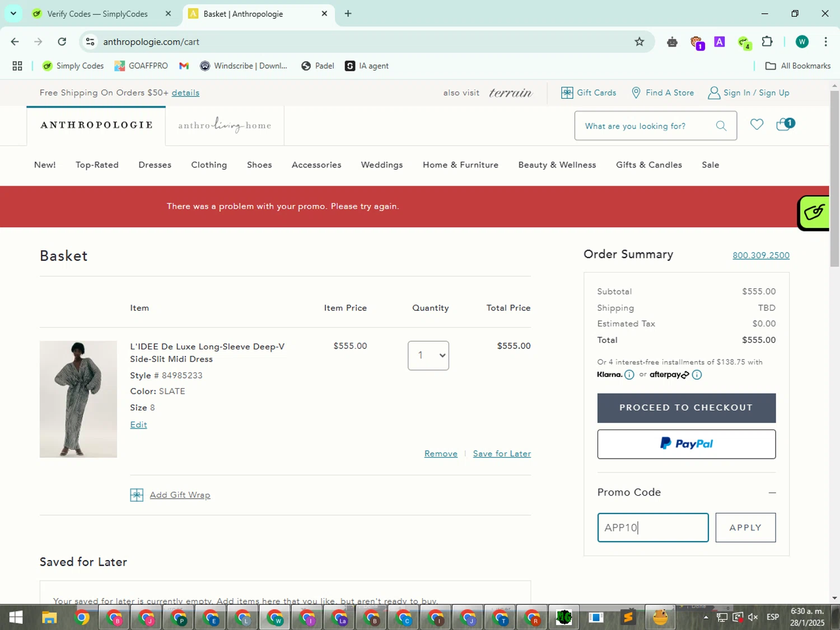Open the Home & Furniture menu

coord(460,165)
